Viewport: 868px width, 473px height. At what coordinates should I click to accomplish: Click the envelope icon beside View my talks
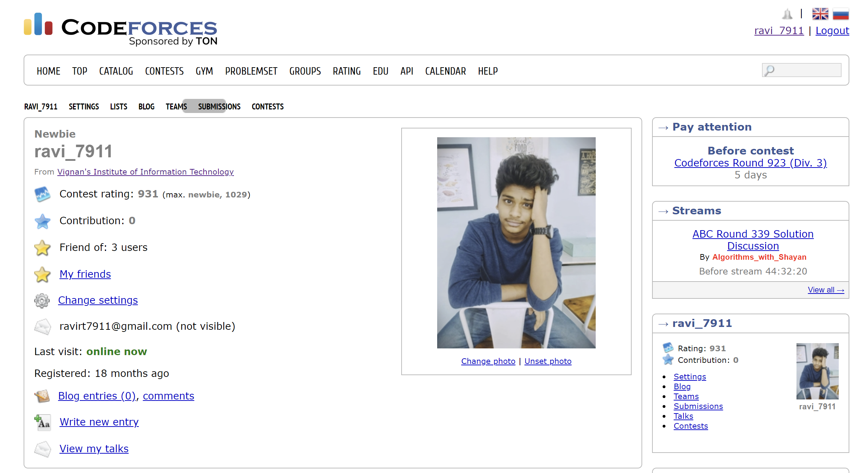coord(43,449)
